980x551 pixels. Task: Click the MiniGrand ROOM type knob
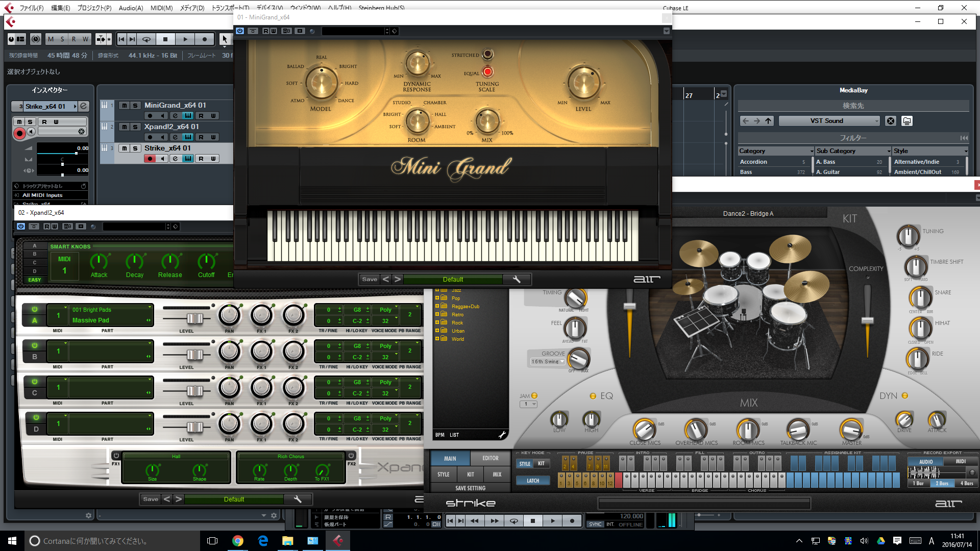[418, 121]
